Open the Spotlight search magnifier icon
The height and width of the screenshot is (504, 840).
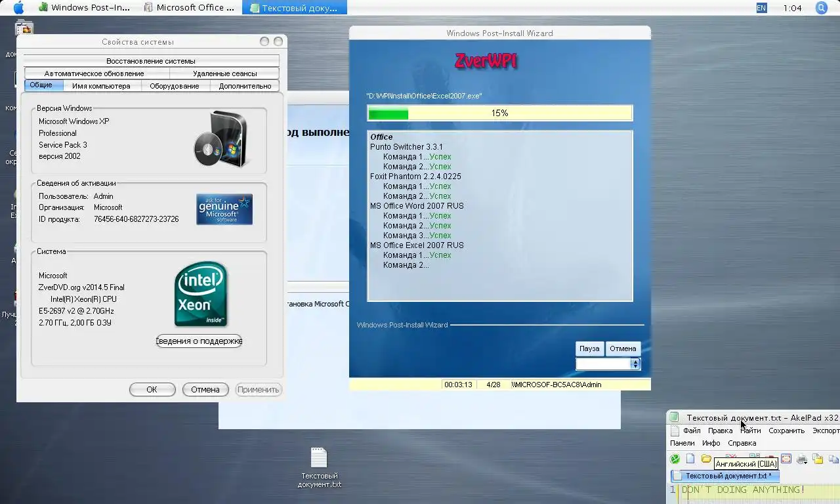pyautogui.click(x=821, y=8)
